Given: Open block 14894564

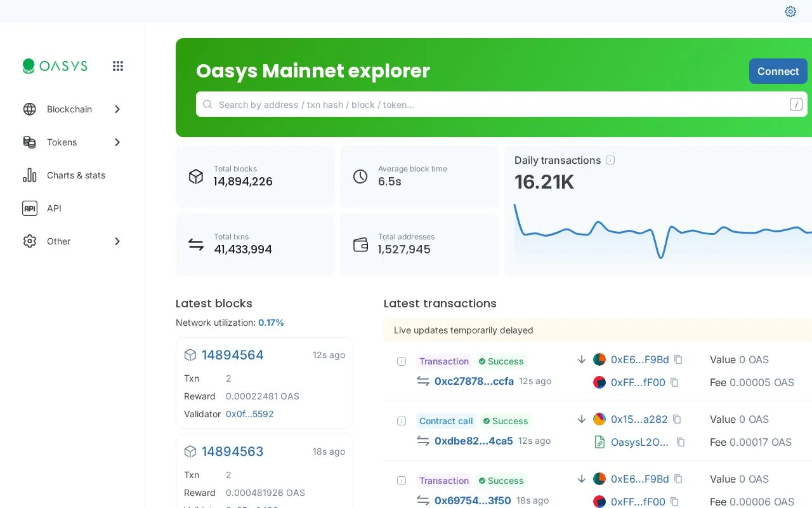Looking at the screenshot, I should point(233,355).
